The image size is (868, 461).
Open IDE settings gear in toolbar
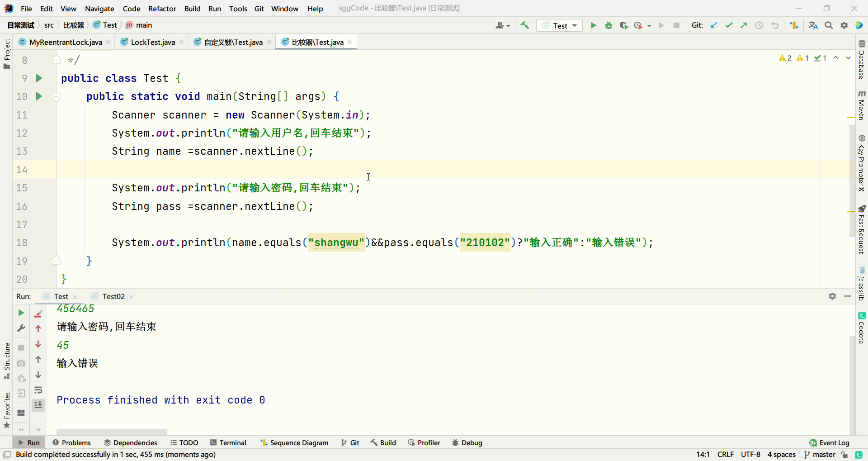coord(844,25)
